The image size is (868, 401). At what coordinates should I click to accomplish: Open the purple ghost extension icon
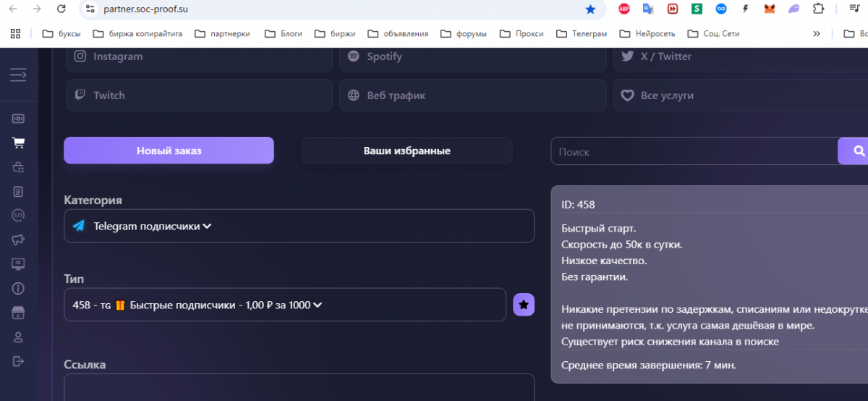[794, 9]
